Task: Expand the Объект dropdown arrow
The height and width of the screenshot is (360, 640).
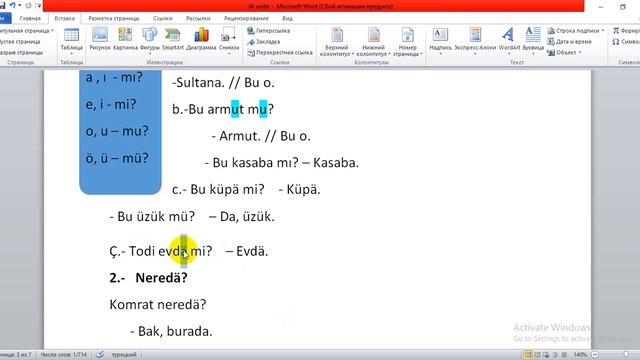Action: pyautogui.click(x=580, y=53)
